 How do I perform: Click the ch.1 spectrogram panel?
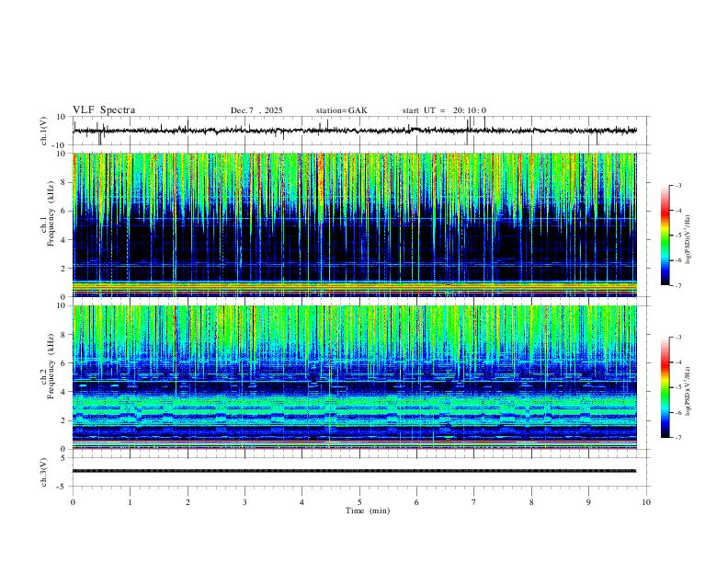[x=355, y=224]
